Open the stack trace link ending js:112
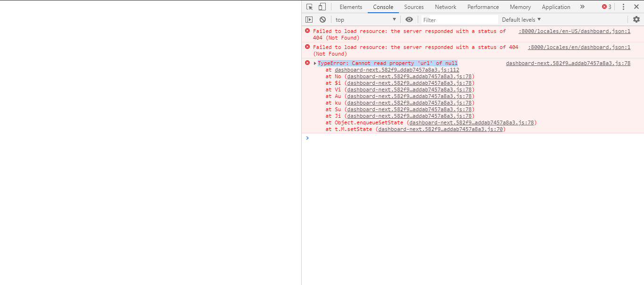The height and width of the screenshot is (285, 644). tap(397, 70)
